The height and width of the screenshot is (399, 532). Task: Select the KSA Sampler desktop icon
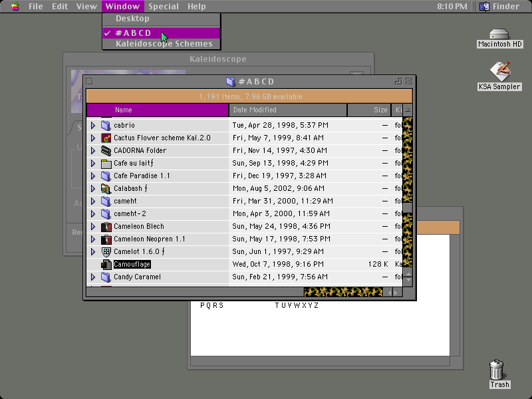[500, 71]
